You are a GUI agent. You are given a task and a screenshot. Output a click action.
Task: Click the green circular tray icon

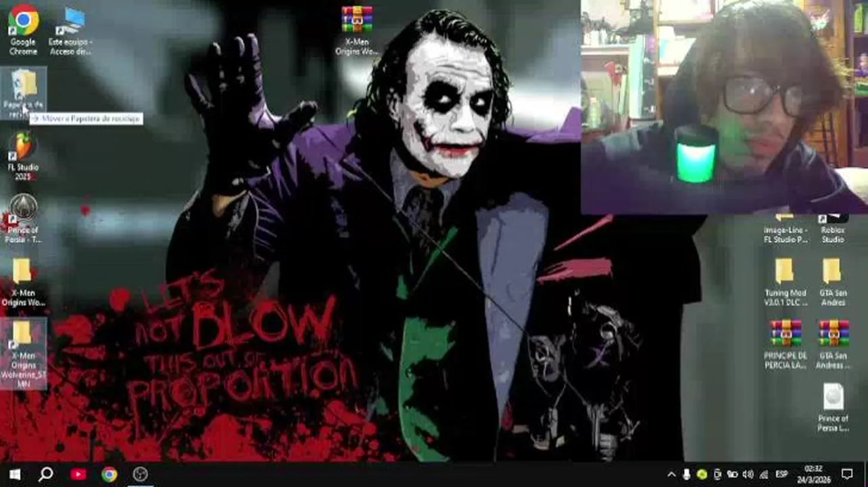coord(702,474)
